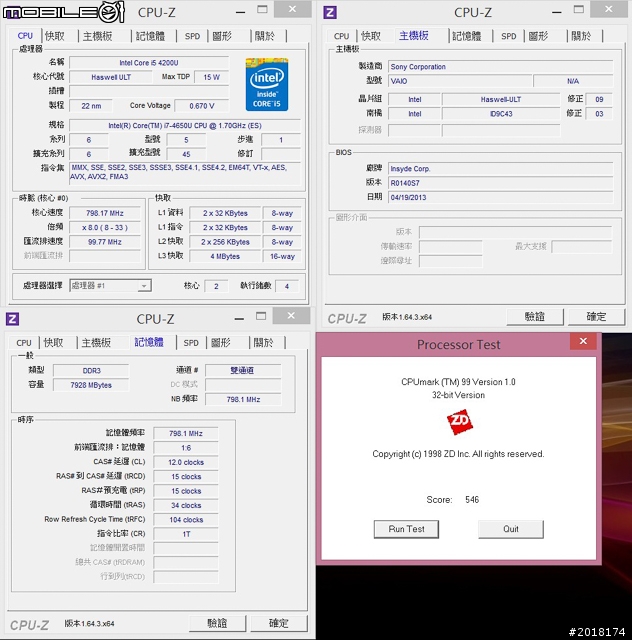This screenshot has width=632, height=640.
Task: Select 關於 tab in the motherboard window
Action: click(581, 36)
